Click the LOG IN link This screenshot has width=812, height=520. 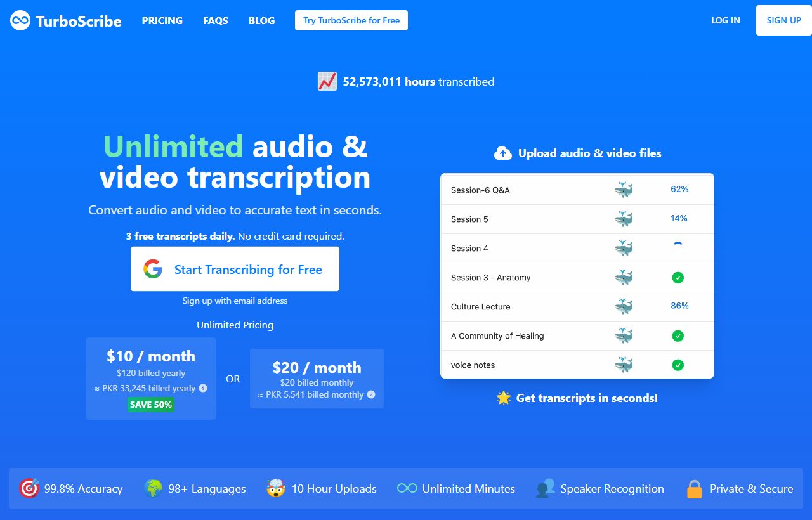[726, 20]
